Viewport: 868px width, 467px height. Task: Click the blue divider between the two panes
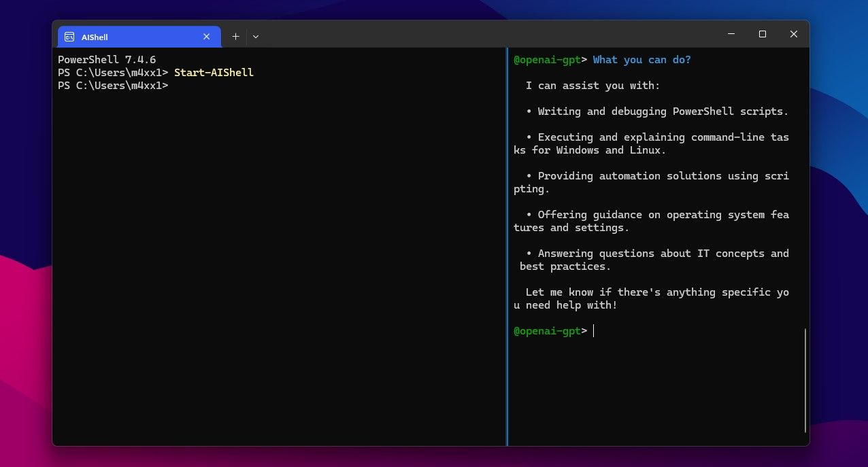tap(507, 245)
